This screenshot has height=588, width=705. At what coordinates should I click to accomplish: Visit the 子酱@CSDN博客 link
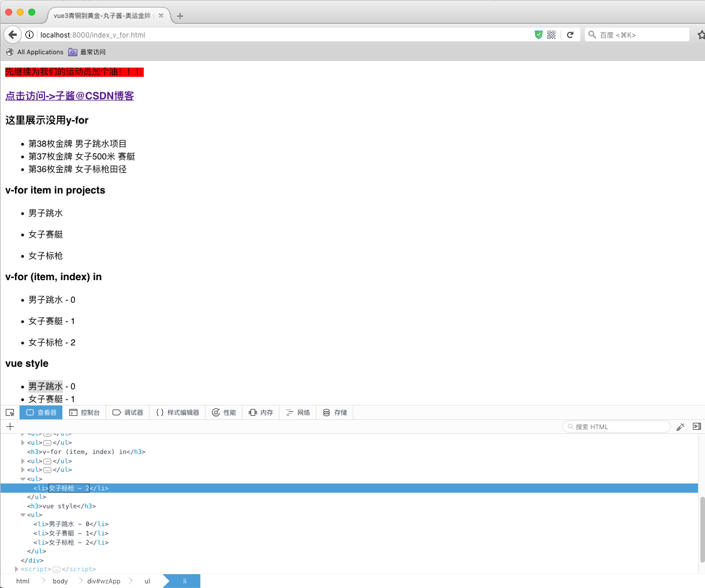point(69,96)
